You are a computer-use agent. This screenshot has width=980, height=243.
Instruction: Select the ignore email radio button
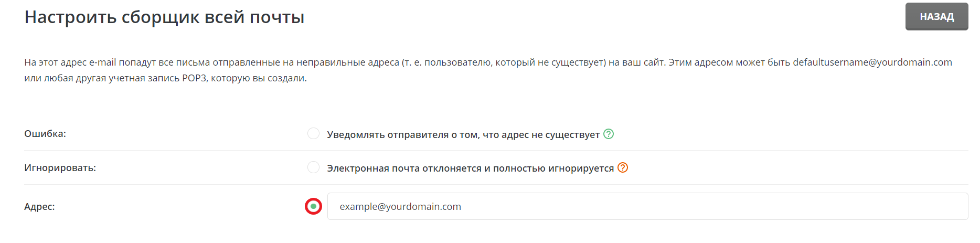[313, 167]
